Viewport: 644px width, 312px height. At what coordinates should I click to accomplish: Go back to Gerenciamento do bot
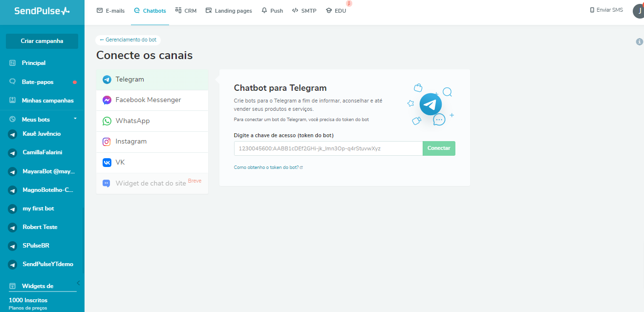pos(128,40)
